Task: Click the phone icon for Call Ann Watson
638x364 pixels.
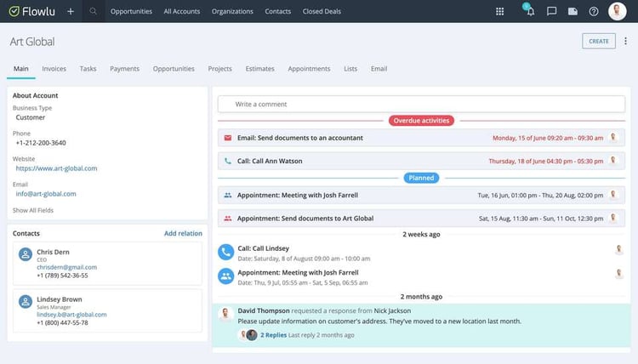Action: pos(228,161)
